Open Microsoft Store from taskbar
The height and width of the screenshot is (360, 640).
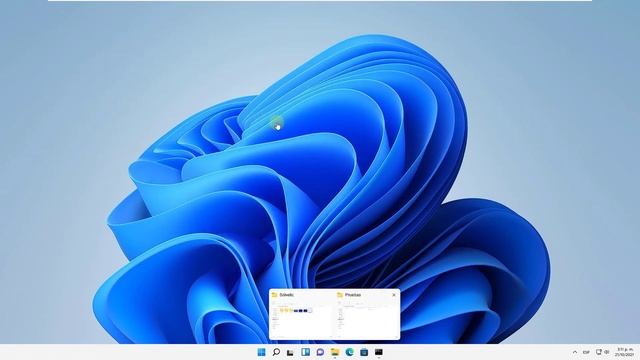364,352
